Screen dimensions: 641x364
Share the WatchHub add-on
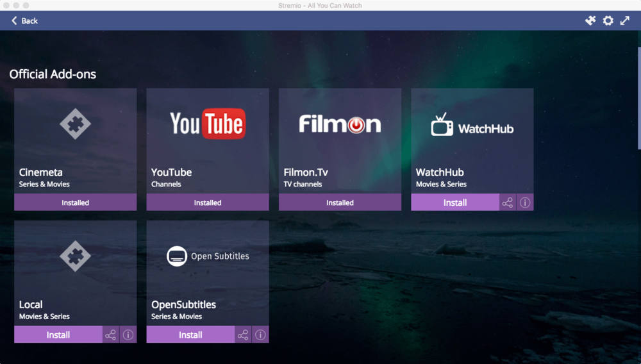pos(508,203)
